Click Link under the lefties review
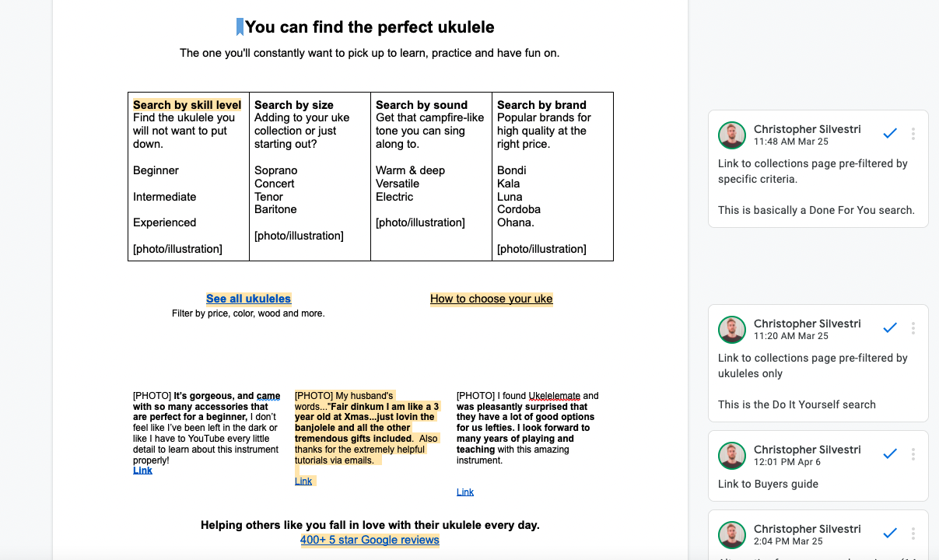Viewport: 939px width, 560px height. pyautogui.click(x=465, y=492)
